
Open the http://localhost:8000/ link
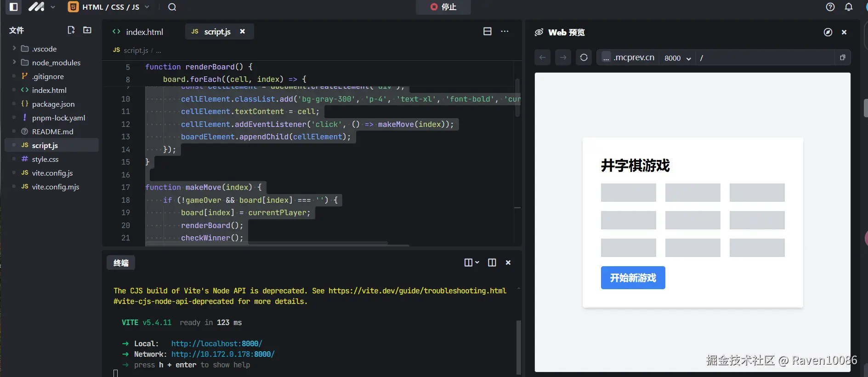click(216, 343)
